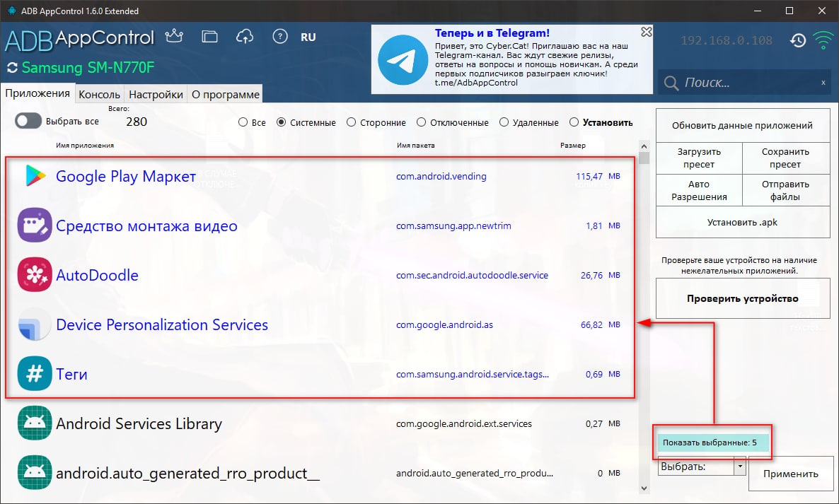Viewport: 839px width, 504px height.
Task: Click the magnifier search icon
Action: 671,83
